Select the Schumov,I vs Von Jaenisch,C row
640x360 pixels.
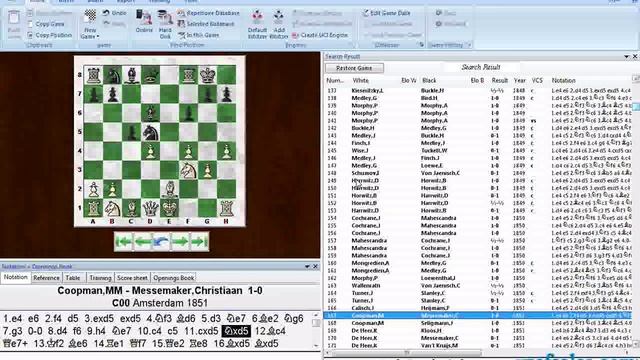click(478, 173)
